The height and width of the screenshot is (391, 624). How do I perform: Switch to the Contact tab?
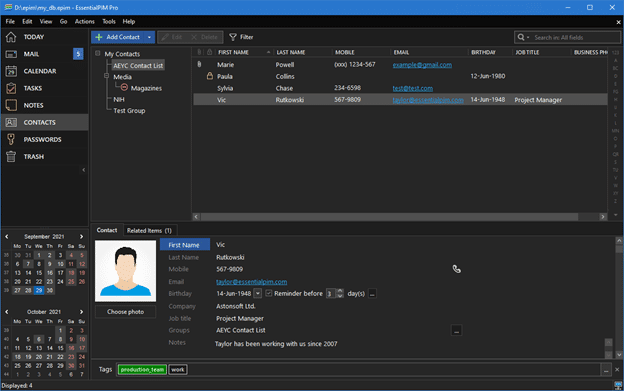click(x=107, y=230)
